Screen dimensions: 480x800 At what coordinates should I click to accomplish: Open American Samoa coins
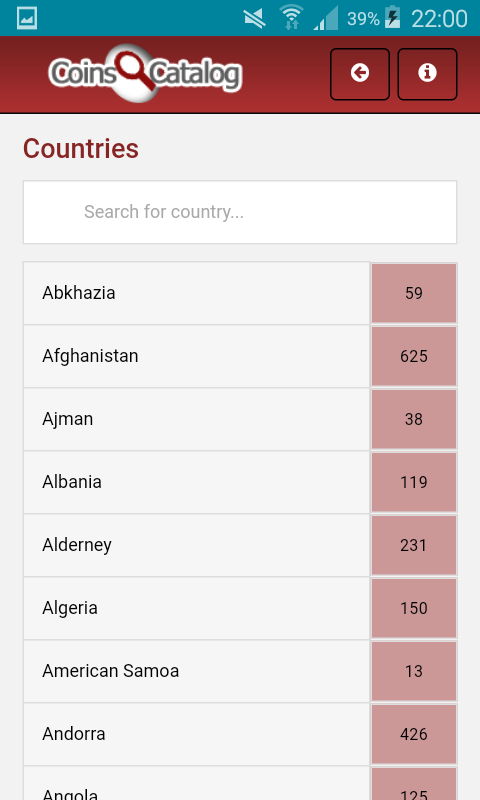pyautogui.click(x=196, y=671)
